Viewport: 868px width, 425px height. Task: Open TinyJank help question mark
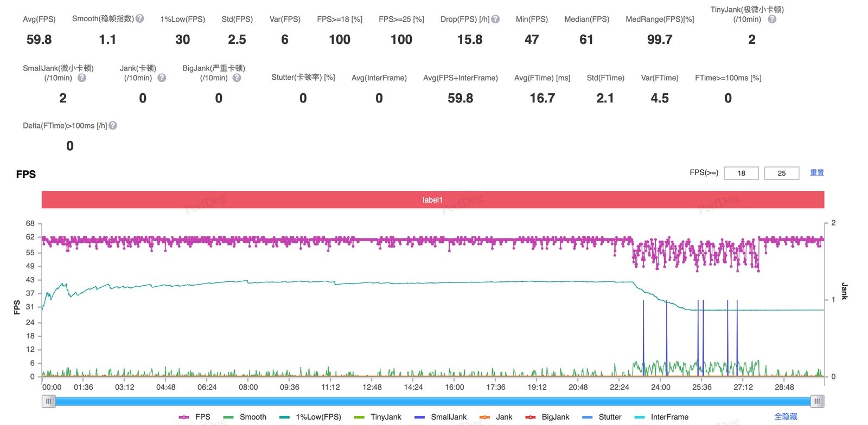coord(772,19)
